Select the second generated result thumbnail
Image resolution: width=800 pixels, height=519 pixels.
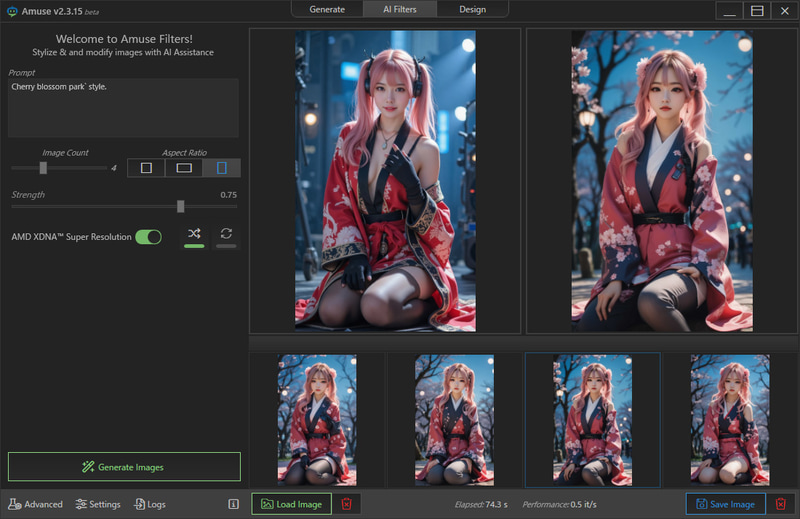tap(455, 420)
